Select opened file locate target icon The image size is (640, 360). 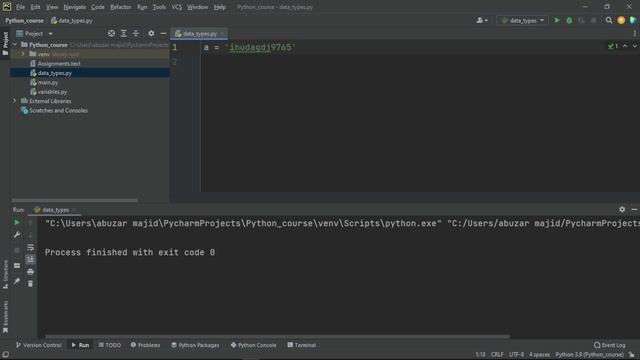tap(111, 33)
